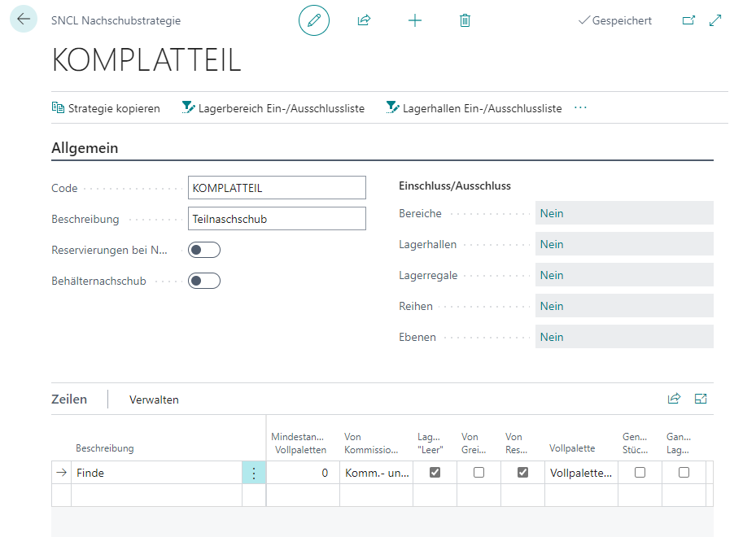The height and width of the screenshot is (537, 756).
Task: Open Lagerbereich Ein-/Ausschlussliste
Action: pyautogui.click(x=273, y=108)
